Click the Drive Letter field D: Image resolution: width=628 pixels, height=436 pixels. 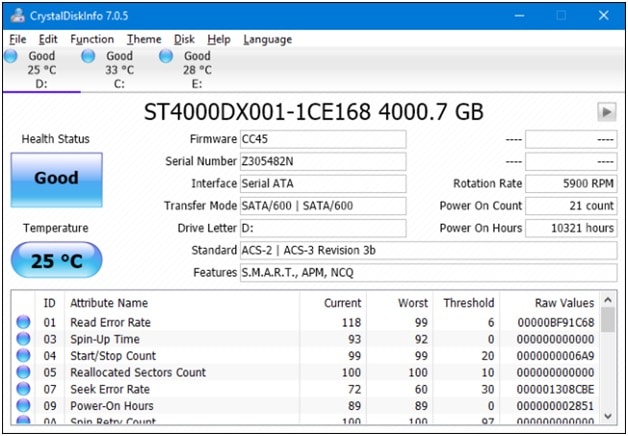point(323,228)
